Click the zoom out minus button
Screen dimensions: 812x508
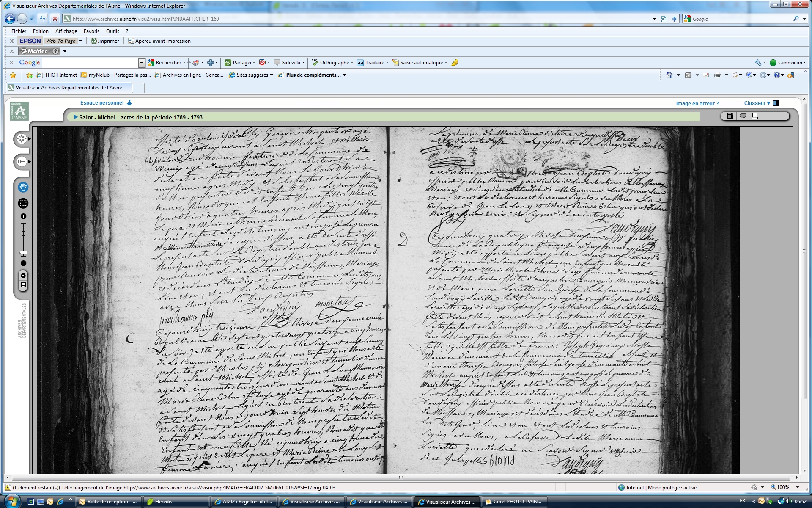(23, 263)
